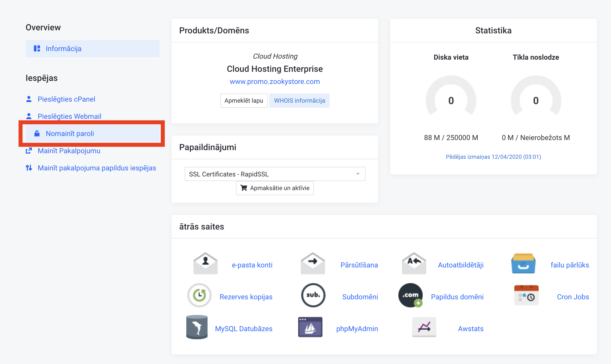The height and width of the screenshot is (364, 611).
Task: Click the MySQL Datubāzes dolphin icon
Action: click(x=197, y=327)
